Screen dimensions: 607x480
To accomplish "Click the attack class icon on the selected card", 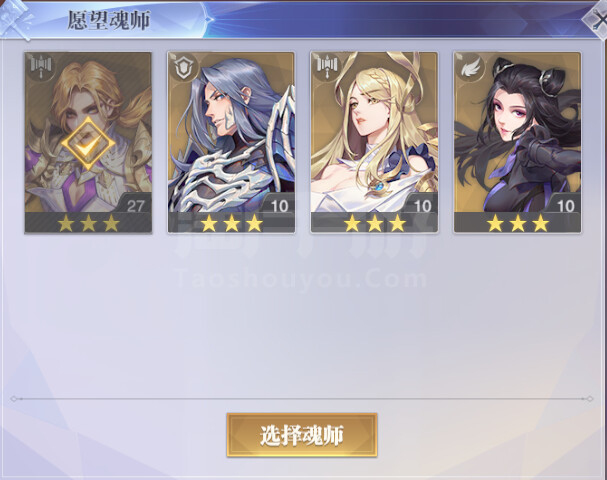I will click(41, 67).
